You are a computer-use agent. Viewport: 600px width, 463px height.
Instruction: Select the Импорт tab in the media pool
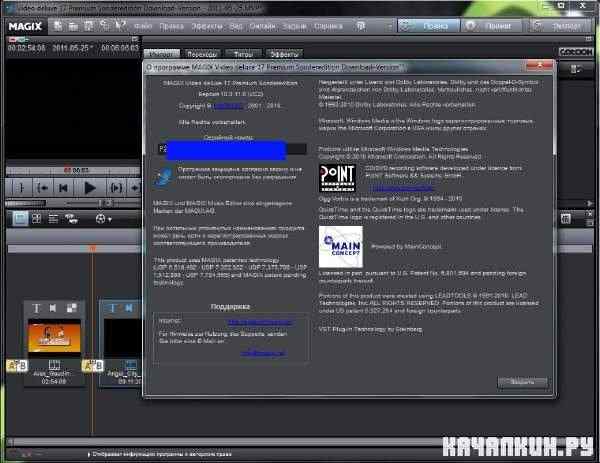tap(161, 54)
